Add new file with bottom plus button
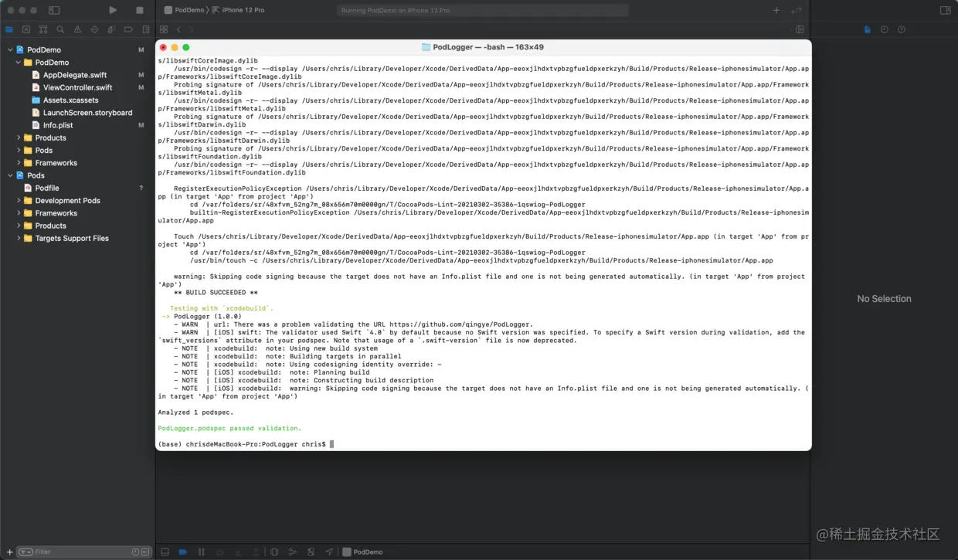The height and width of the screenshot is (560, 958). 9,552
